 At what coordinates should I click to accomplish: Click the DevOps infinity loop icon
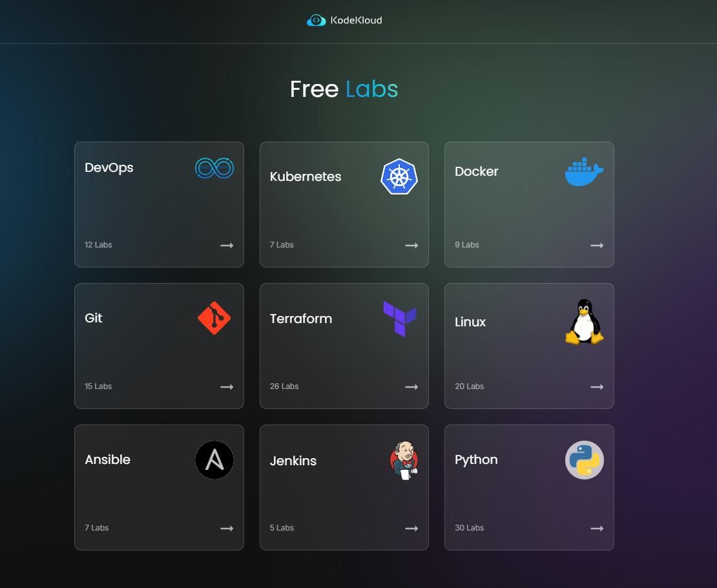click(x=214, y=168)
